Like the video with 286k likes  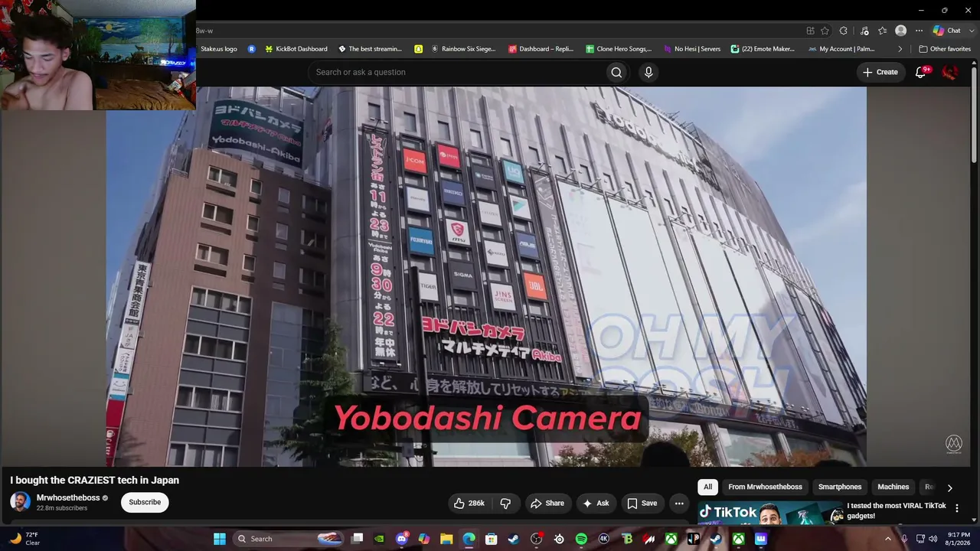tap(469, 503)
